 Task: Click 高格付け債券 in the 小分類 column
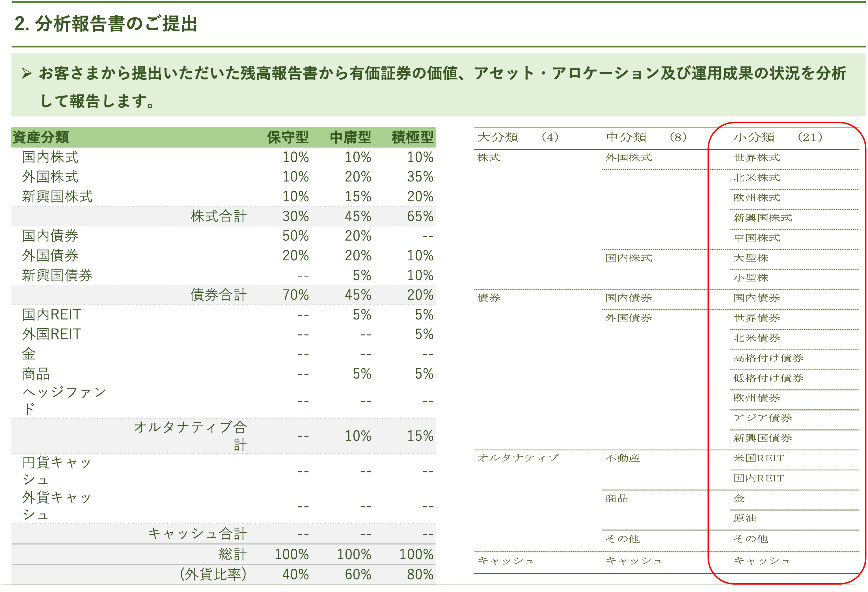[768, 358]
